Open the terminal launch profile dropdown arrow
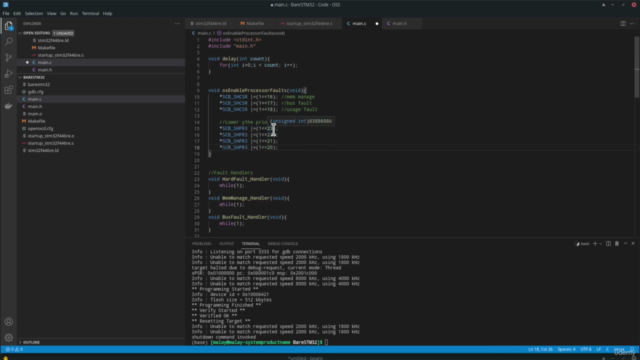Viewport: 640px width, 360px height. tap(600, 244)
